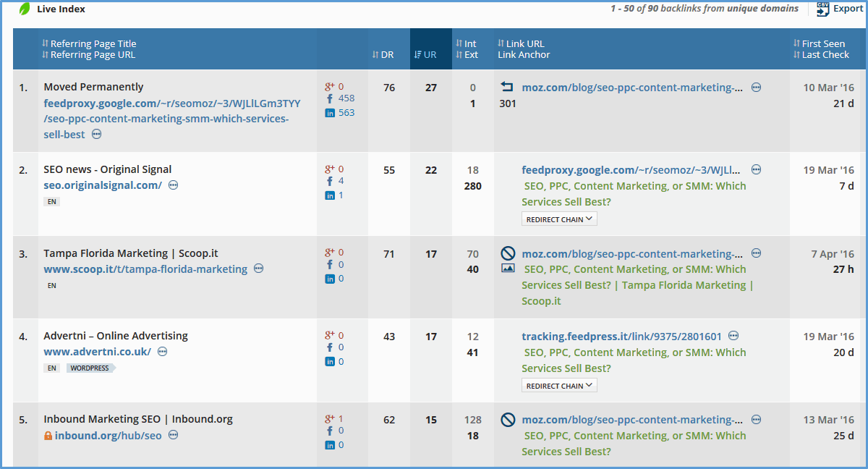Open moz.com link URL in row 1
The height and width of the screenshot is (469, 868).
(x=632, y=88)
